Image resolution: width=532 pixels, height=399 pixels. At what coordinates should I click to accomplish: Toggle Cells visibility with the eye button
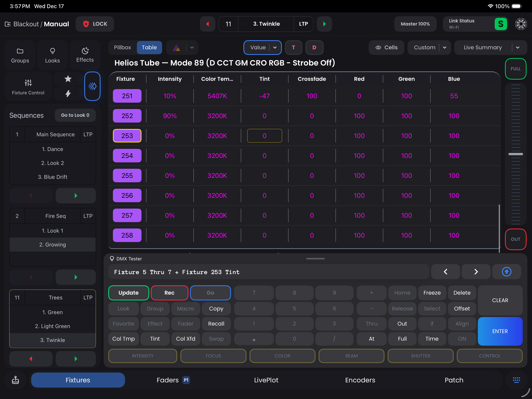(386, 47)
